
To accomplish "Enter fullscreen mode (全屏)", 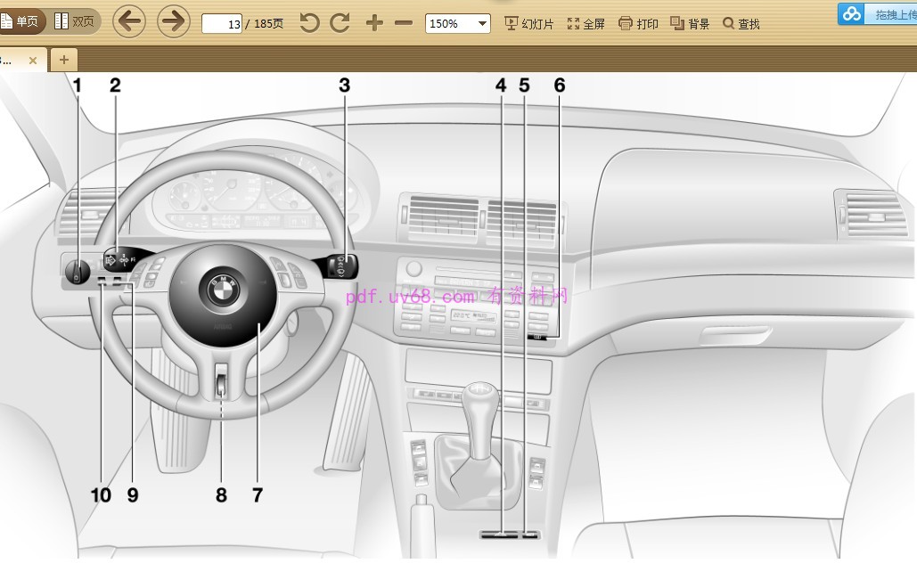I will 585,24.
